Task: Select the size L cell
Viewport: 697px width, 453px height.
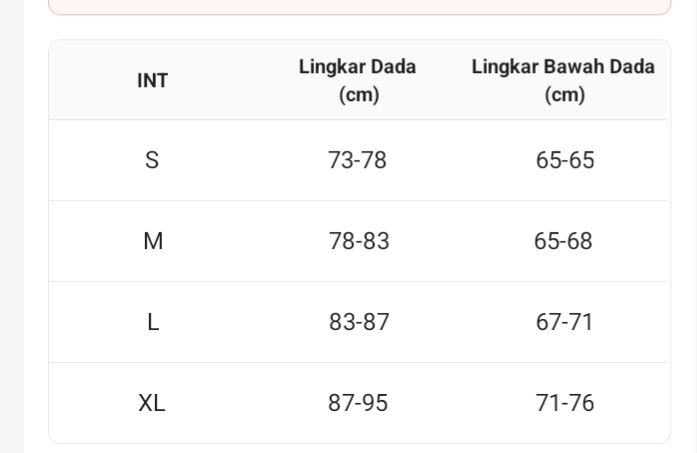Action: (x=153, y=322)
